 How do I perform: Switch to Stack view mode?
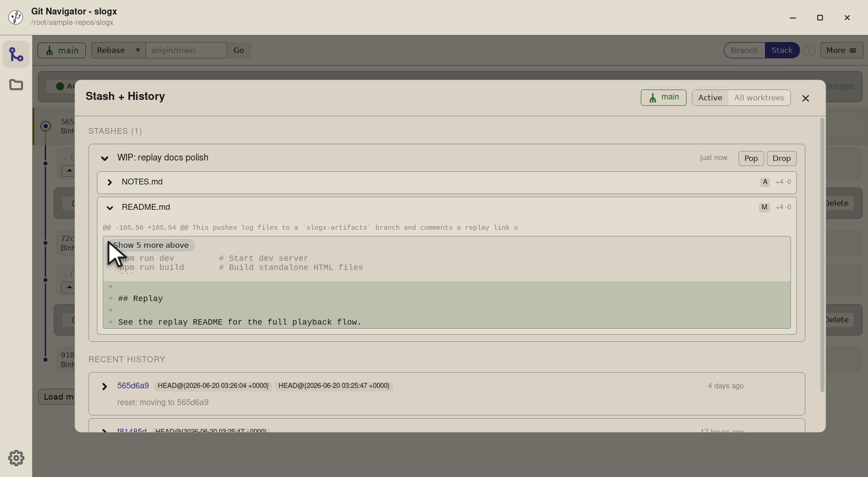[782, 50]
